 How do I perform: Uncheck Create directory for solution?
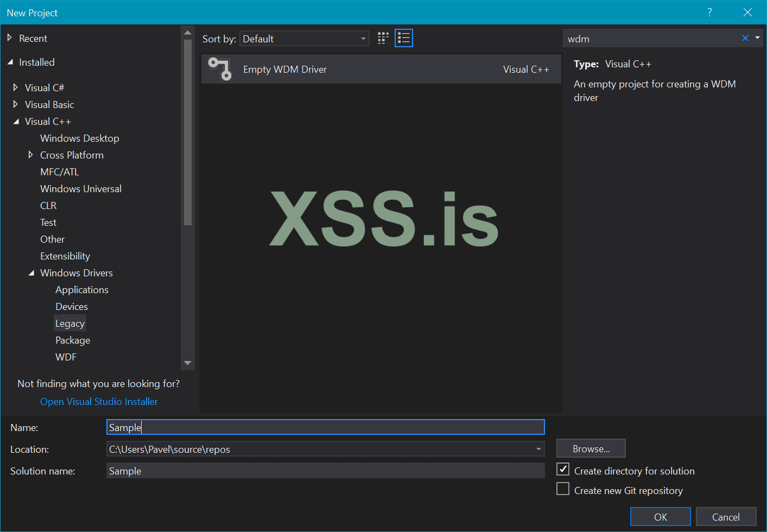563,470
